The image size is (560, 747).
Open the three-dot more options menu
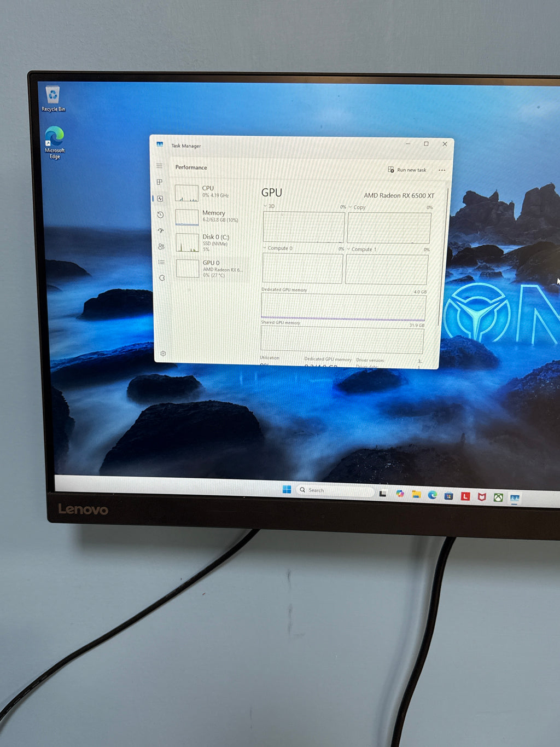click(x=442, y=170)
